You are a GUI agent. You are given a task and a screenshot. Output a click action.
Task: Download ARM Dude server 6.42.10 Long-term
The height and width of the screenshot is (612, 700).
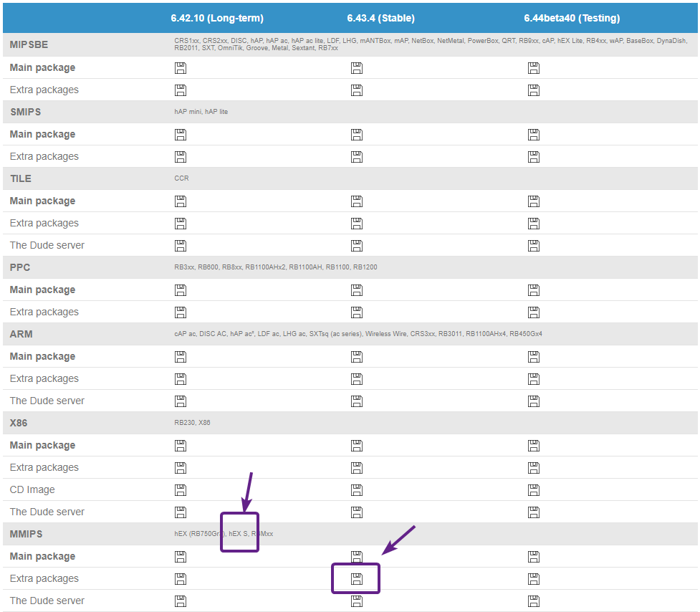click(x=181, y=401)
